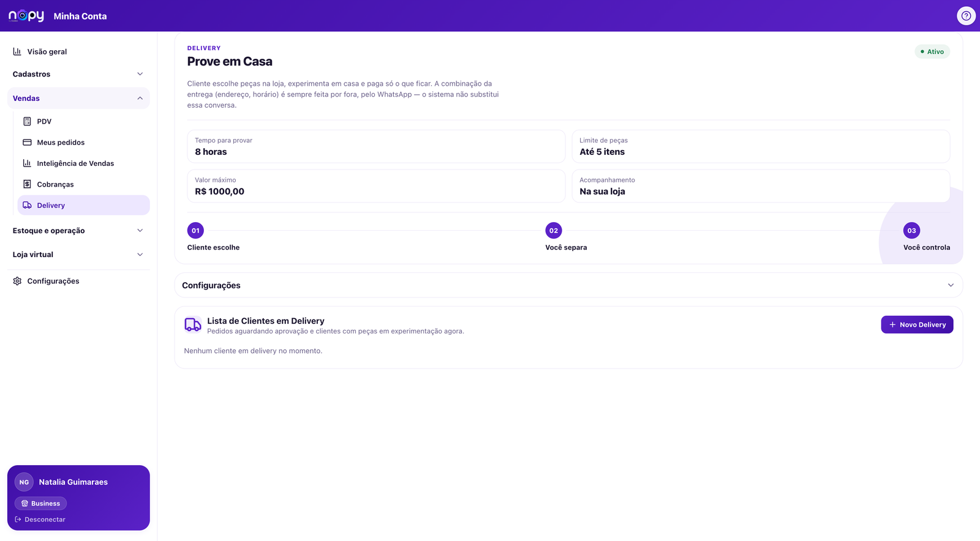This screenshot has height=541, width=980.
Task: Click step 03 Você controla circle
Action: click(911, 231)
